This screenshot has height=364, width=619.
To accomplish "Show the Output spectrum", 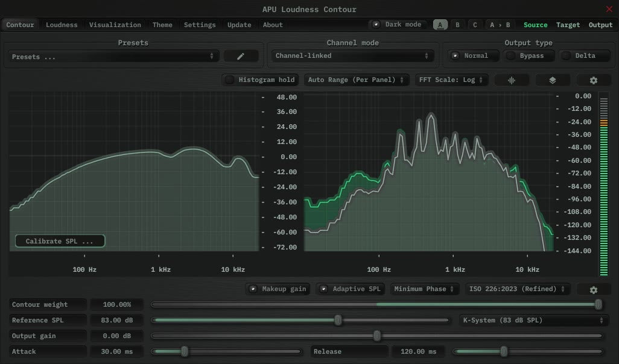I will [x=600, y=25].
